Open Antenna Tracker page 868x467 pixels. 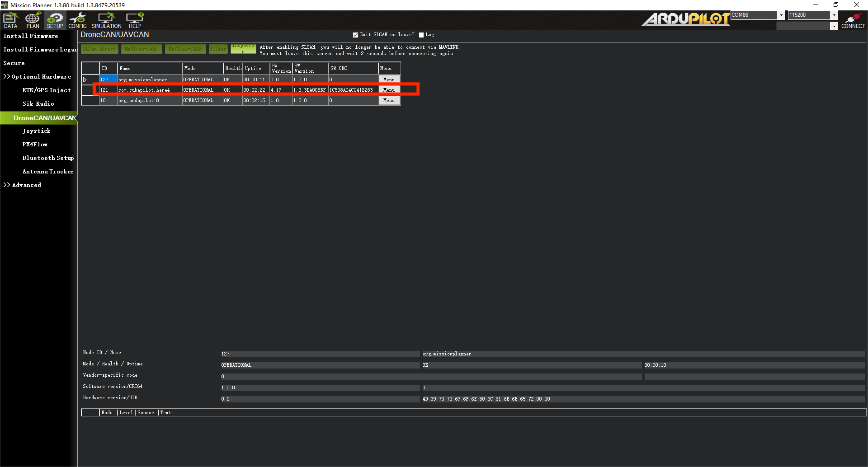(x=48, y=172)
